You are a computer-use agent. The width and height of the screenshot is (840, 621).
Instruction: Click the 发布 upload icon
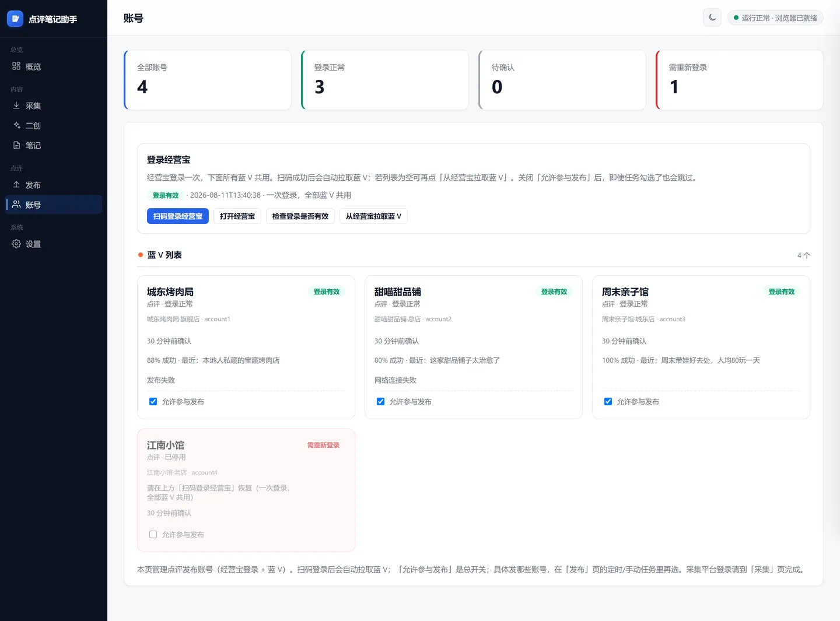coord(16,185)
